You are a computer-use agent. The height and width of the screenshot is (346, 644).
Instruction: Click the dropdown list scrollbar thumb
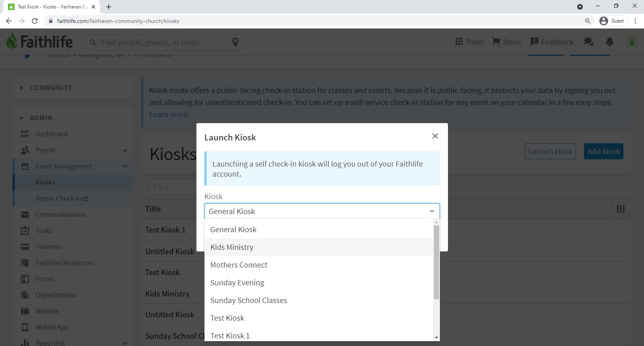click(436, 262)
